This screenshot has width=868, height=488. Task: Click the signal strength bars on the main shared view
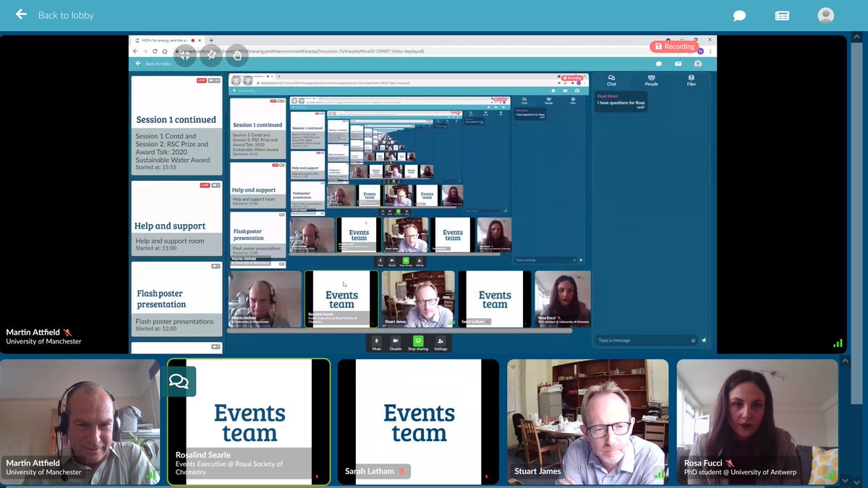click(x=838, y=343)
